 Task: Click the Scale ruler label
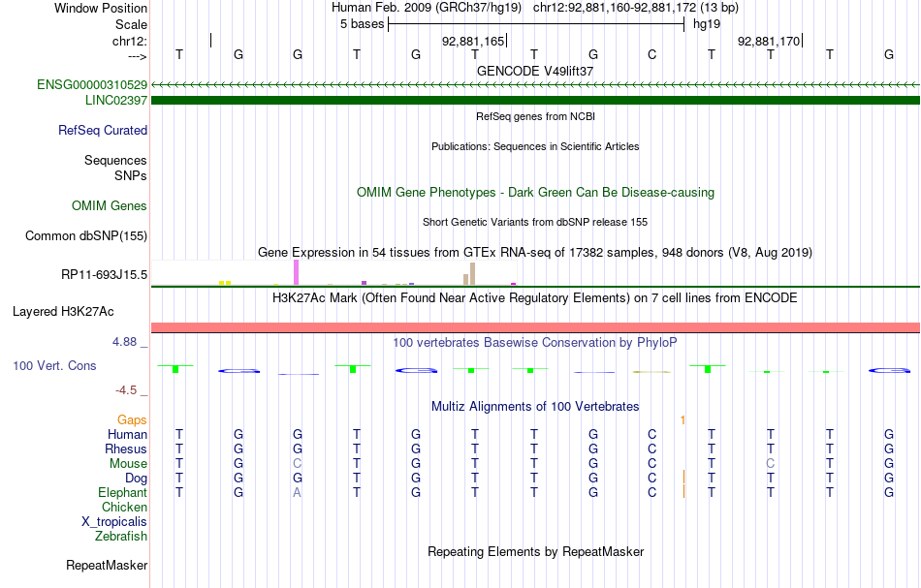(132, 24)
